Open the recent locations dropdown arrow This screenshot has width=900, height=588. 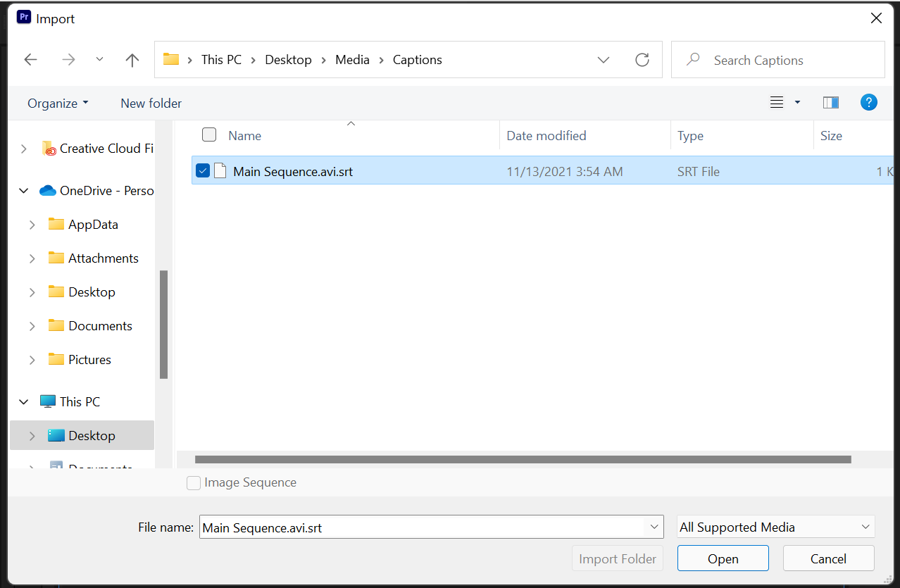pyautogui.click(x=99, y=60)
